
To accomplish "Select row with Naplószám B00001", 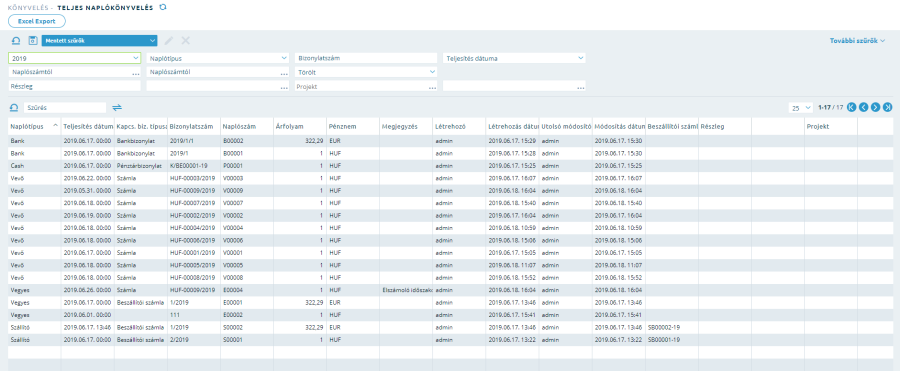I will click(450, 153).
